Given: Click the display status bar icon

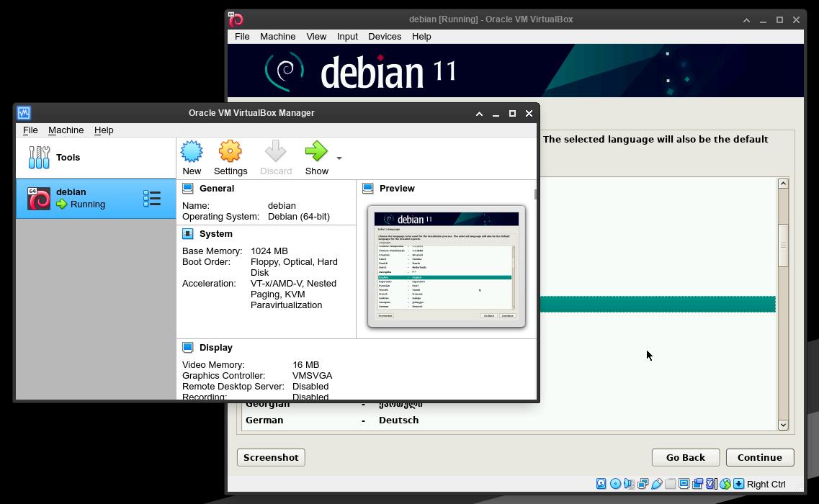Looking at the screenshot, I should [684, 484].
